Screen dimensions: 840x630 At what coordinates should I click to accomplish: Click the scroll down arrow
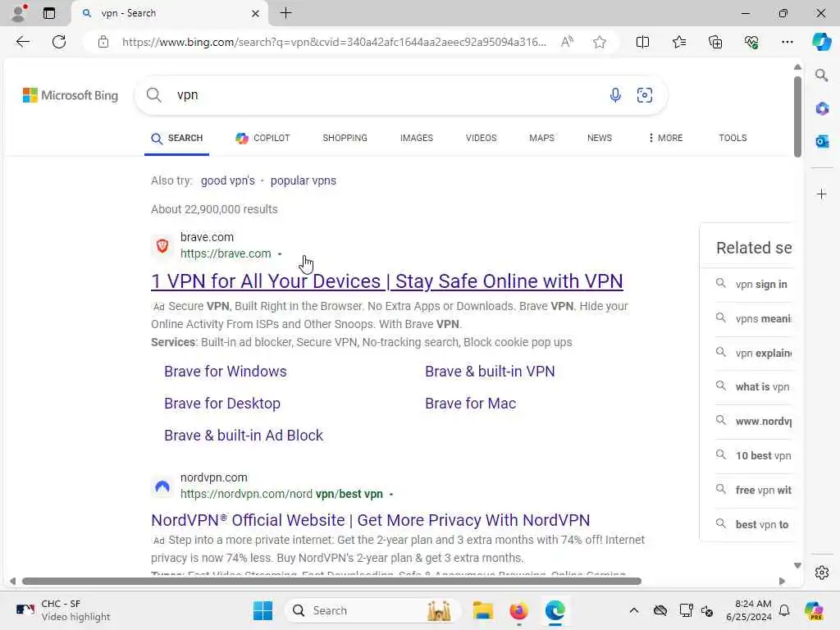pyautogui.click(x=797, y=566)
